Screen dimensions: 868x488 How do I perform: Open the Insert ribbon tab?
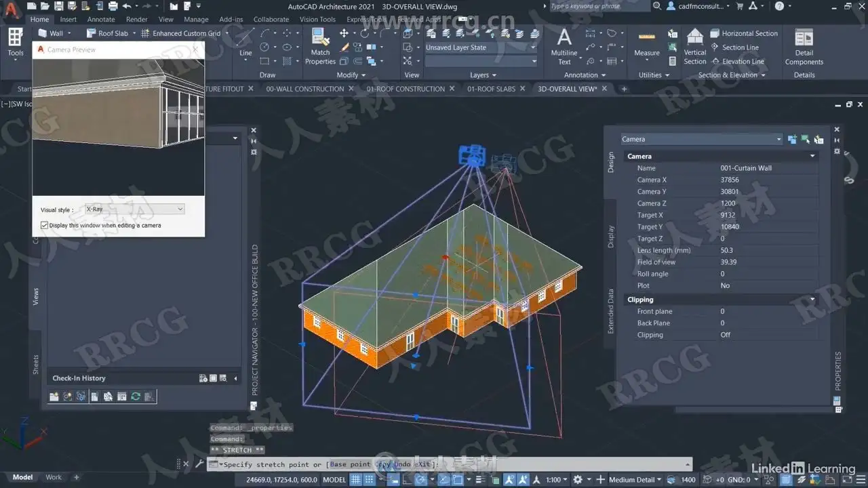point(68,20)
